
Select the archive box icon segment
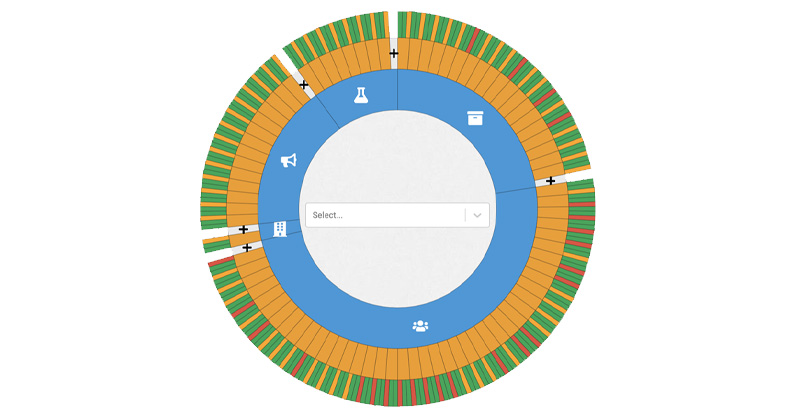click(475, 118)
